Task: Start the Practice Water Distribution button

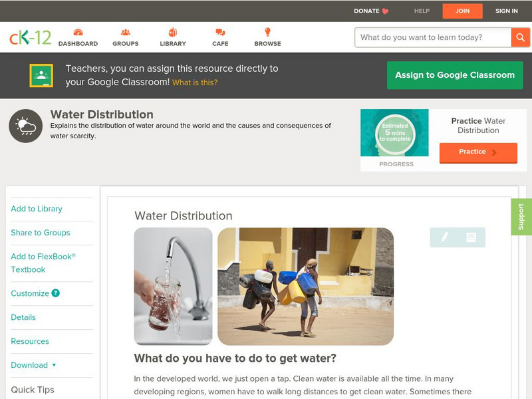Action: click(x=478, y=152)
